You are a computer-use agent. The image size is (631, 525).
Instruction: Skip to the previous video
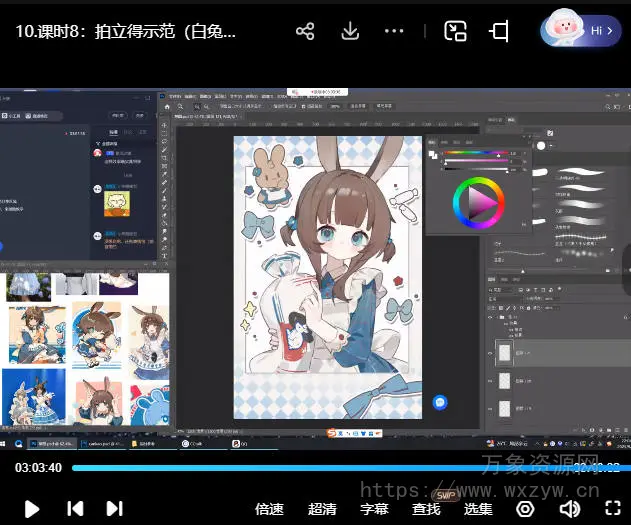click(75, 509)
